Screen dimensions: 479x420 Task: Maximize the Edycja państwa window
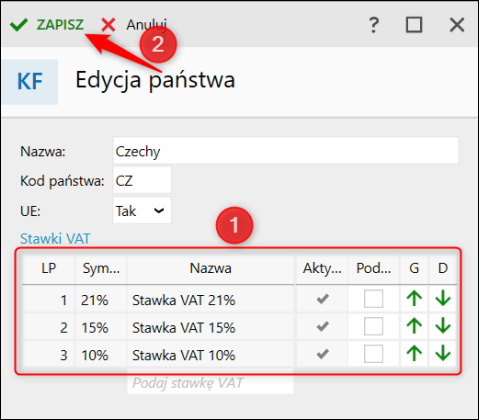click(414, 25)
